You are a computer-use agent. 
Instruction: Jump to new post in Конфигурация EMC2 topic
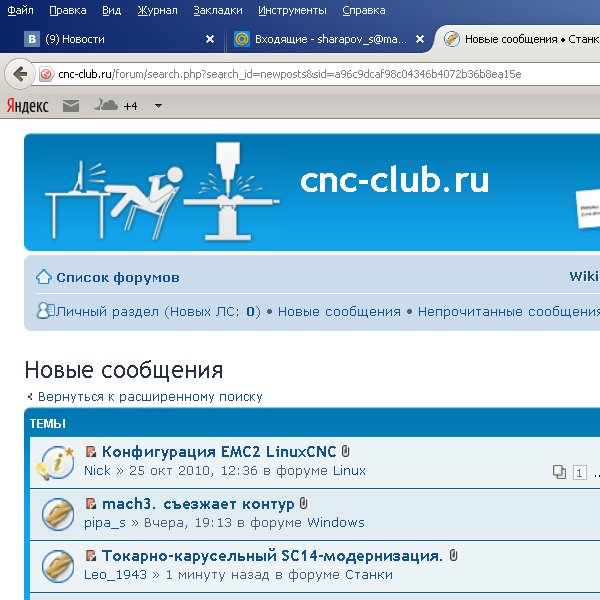91,452
